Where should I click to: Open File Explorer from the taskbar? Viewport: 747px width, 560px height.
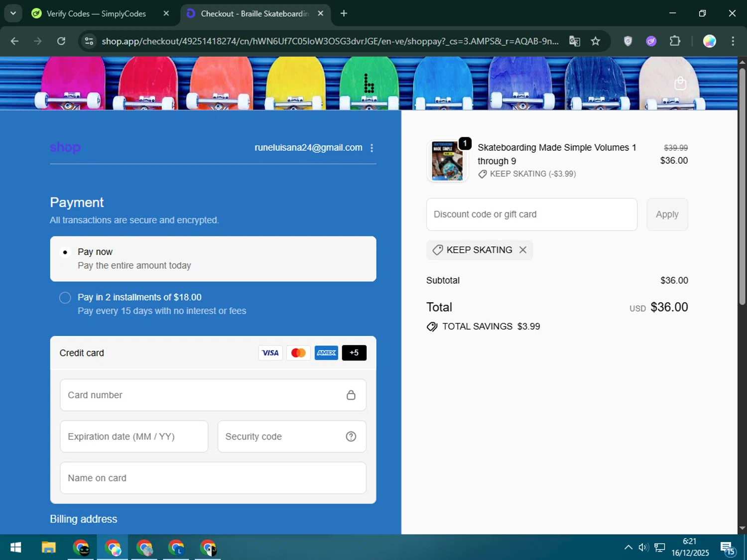(49, 548)
